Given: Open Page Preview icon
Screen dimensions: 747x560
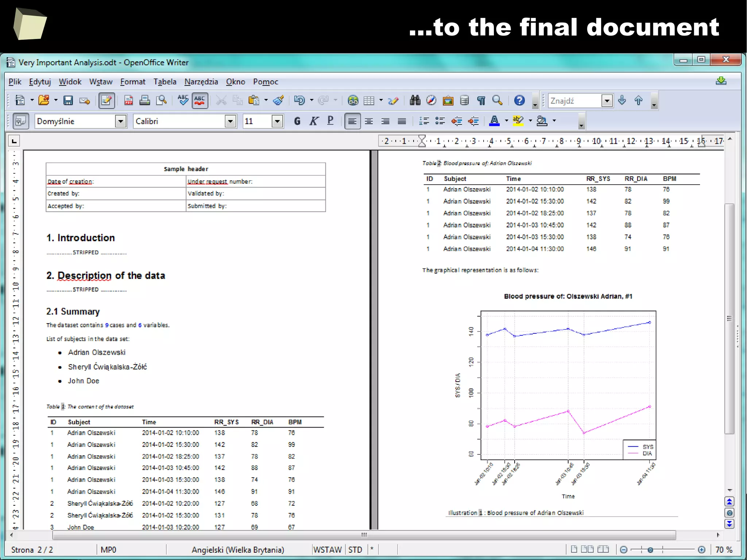Looking at the screenshot, I should (x=161, y=100).
